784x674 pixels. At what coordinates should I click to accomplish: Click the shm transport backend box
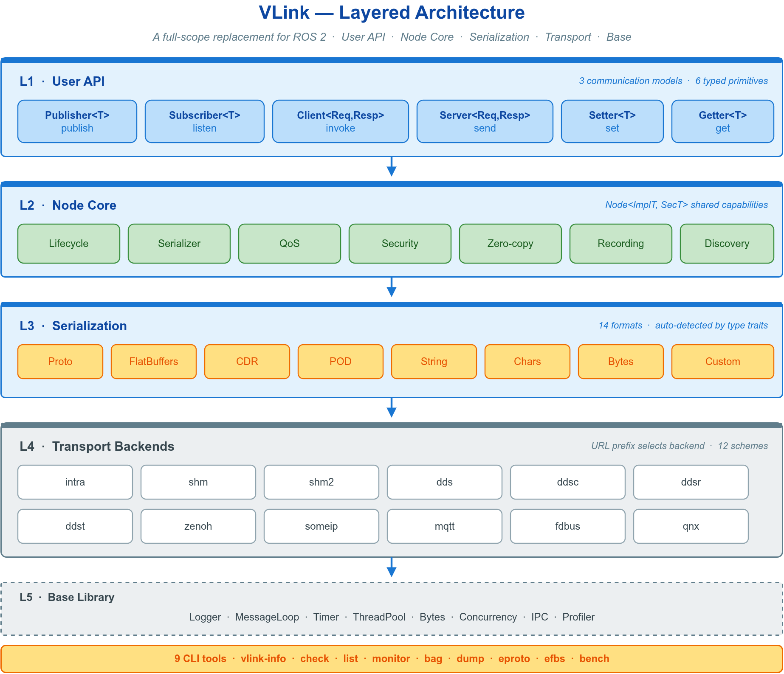pos(198,482)
